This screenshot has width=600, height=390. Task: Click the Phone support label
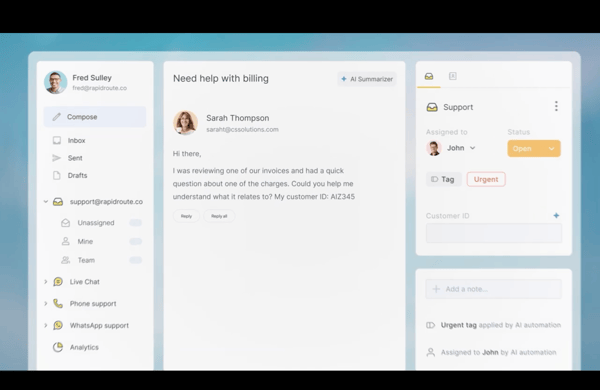coord(93,304)
